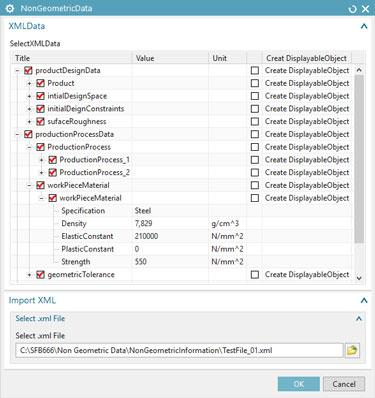Screen dimensions: 375x398
Task: Toggle the intialDesignSpace red checkbox
Action: (40, 96)
